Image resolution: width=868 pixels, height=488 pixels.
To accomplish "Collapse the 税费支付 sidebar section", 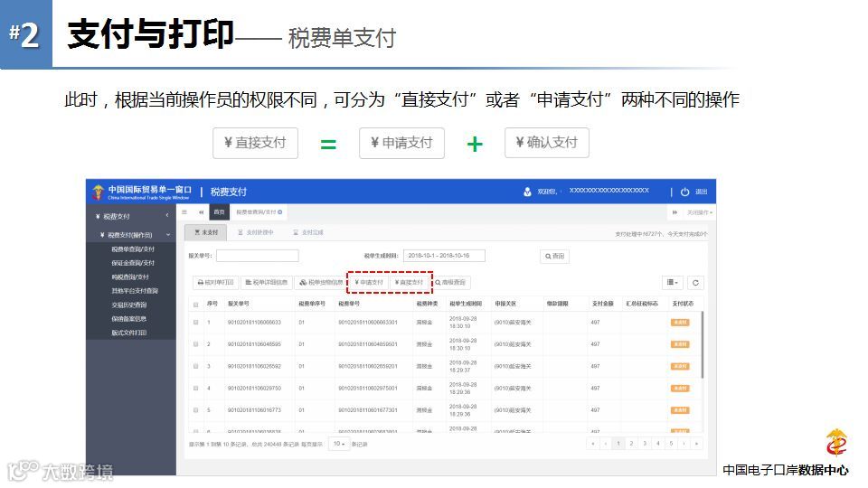I will (x=166, y=216).
